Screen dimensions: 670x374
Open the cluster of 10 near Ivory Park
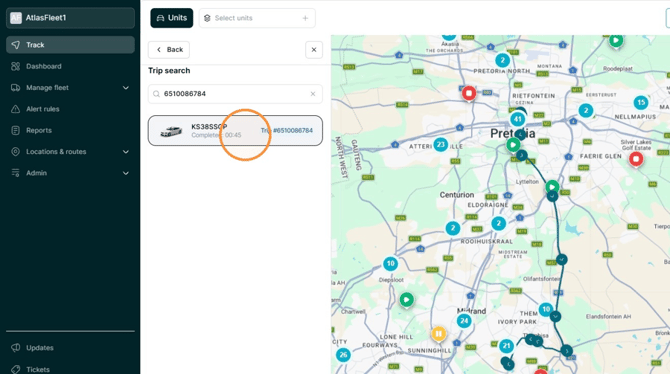(x=546, y=309)
